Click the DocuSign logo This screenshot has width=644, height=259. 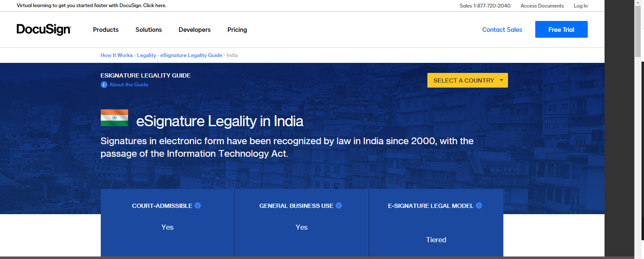click(x=43, y=29)
